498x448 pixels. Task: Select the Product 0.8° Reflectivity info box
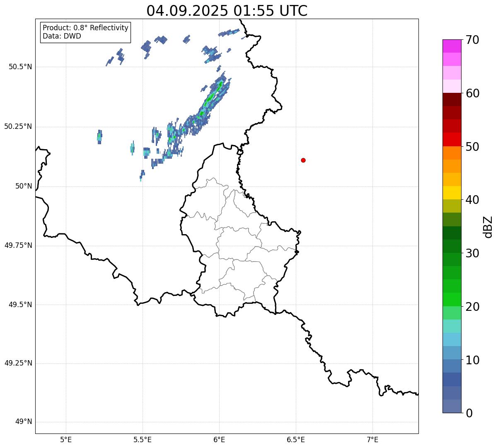pyautogui.click(x=86, y=32)
